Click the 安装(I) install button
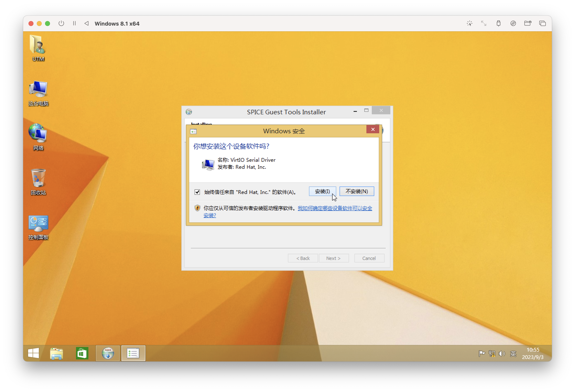 click(322, 191)
